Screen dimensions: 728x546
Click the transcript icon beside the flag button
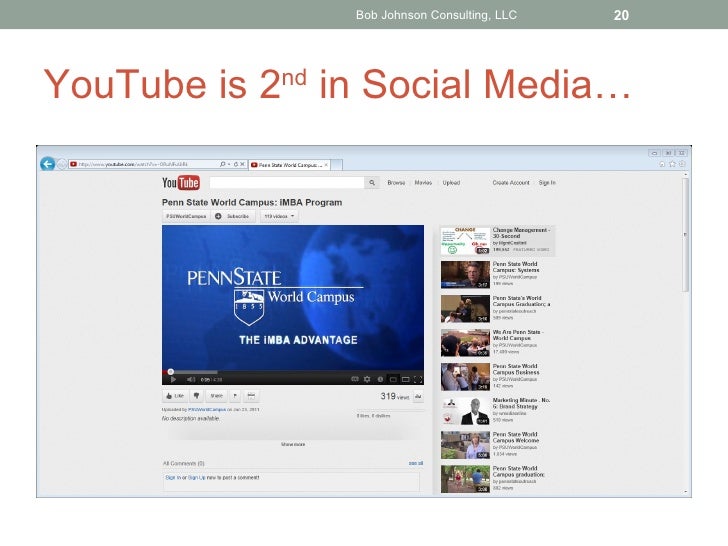click(x=251, y=396)
